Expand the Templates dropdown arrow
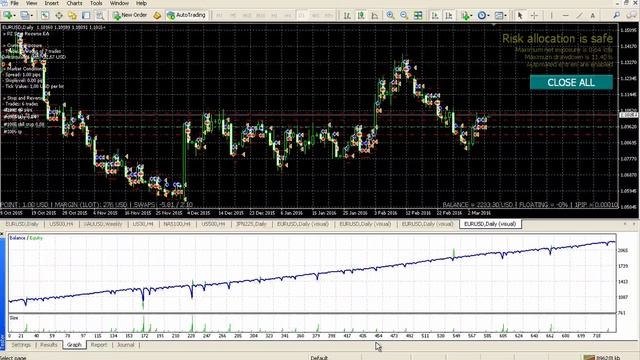The image size is (640, 360). coord(505,16)
